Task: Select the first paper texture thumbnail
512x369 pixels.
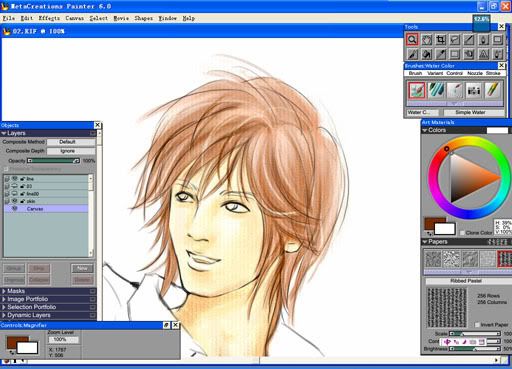Action: point(433,259)
